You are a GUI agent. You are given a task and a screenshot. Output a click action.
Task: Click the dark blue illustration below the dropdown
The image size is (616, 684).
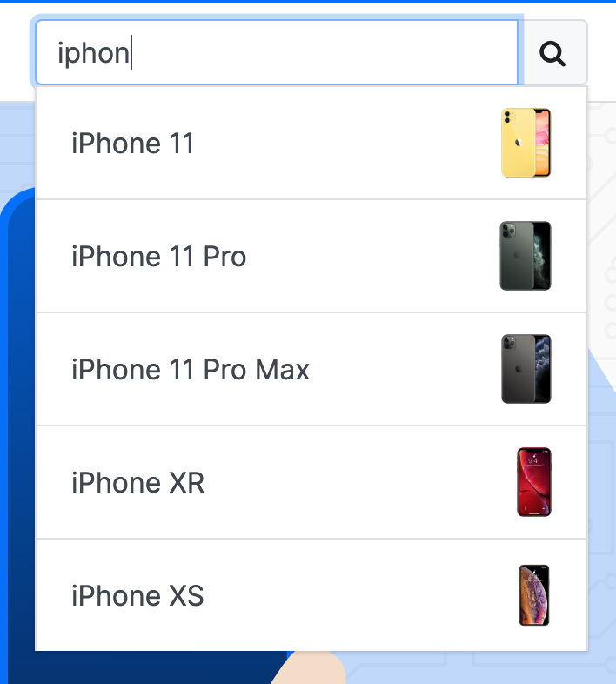144,667
